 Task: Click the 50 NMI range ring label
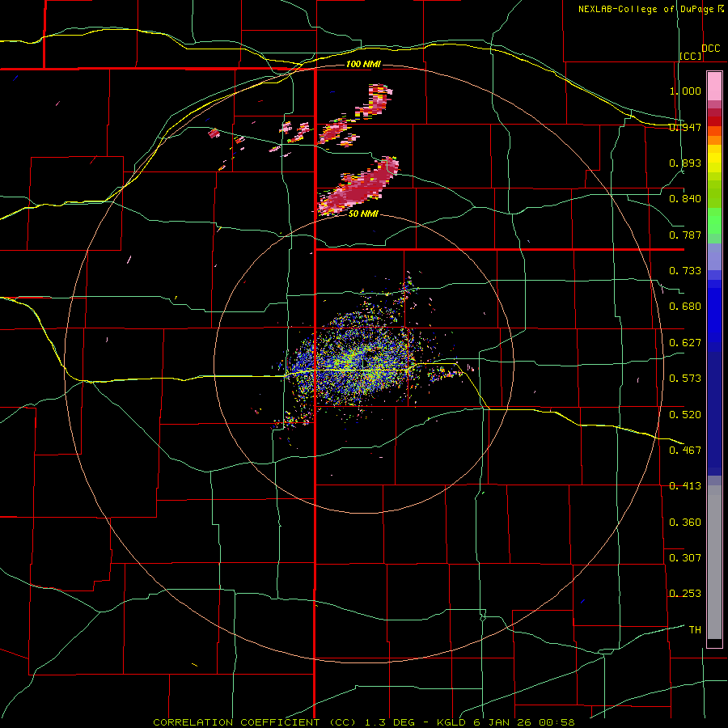click(363, 214)
